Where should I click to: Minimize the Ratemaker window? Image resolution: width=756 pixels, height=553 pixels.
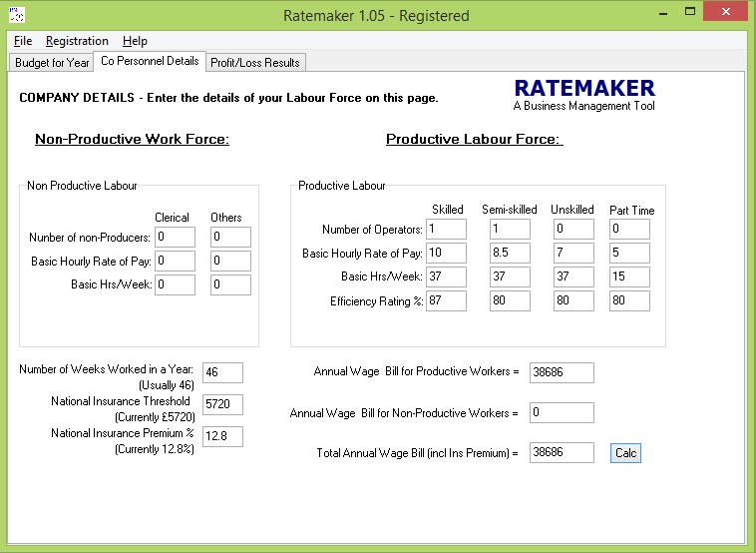click(662, 12)
